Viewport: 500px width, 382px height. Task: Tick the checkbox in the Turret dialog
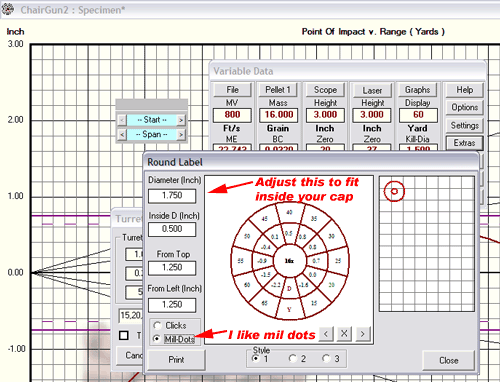(124, 335)
